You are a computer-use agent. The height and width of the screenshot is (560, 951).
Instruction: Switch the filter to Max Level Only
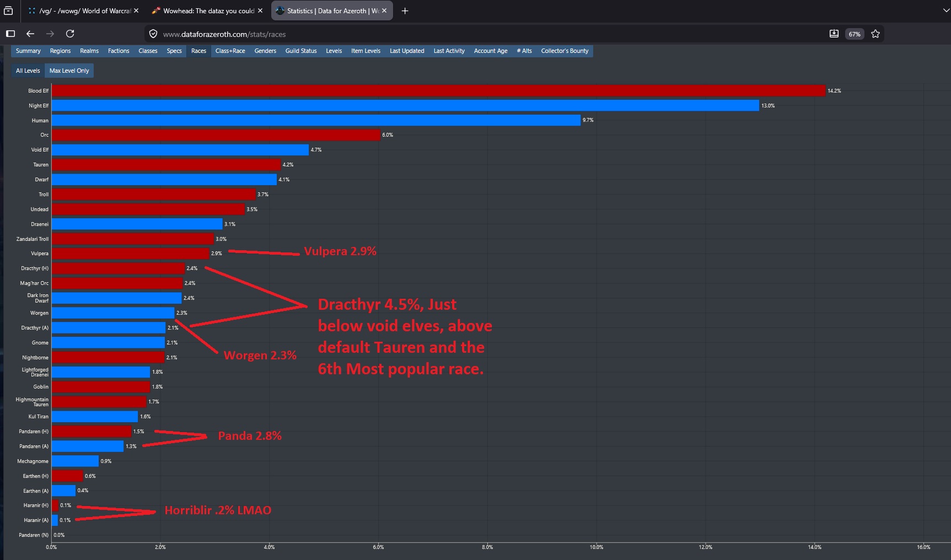pos(69,71)
